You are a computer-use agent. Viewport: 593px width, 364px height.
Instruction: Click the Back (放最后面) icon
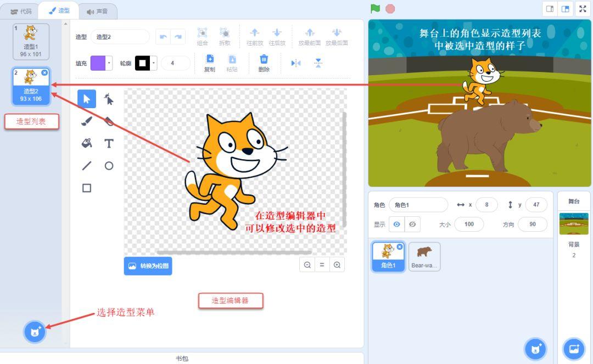click(x=337, y=32)
